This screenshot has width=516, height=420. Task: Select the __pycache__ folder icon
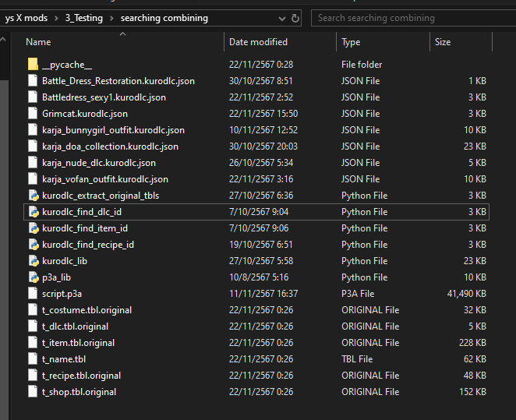tap(33, 64)
